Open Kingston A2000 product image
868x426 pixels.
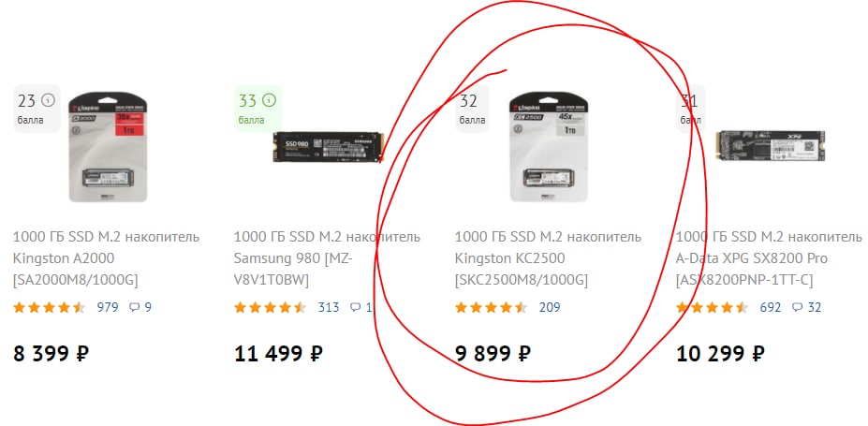[108, 147]
